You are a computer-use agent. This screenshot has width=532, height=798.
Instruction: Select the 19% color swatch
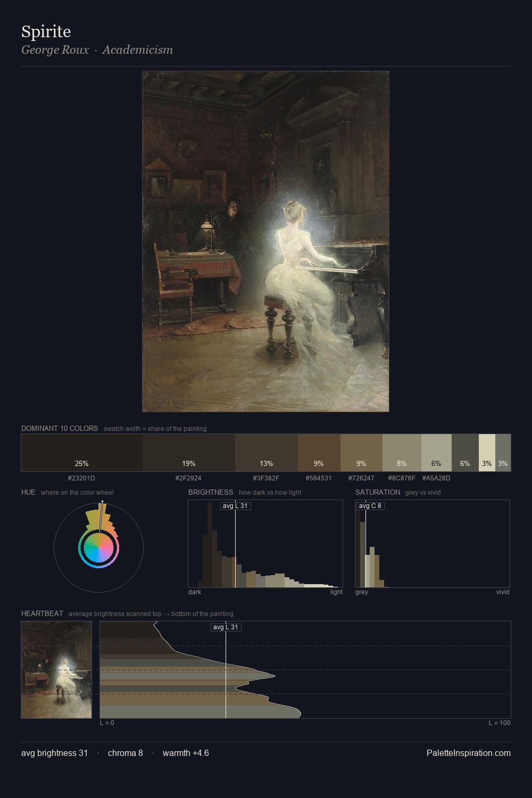click(x=189, y=453)
